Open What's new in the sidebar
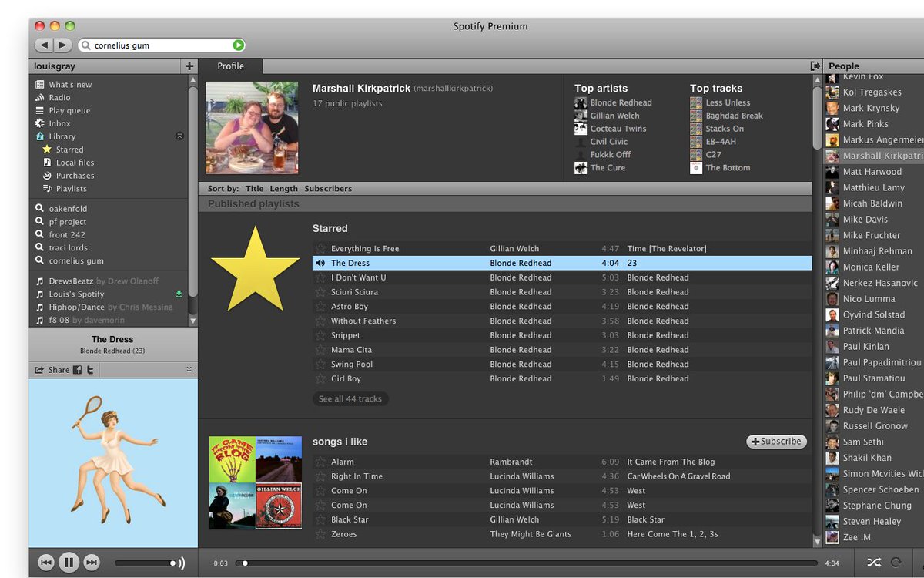This screenshot has width=924, height=578. click(70, 85)
